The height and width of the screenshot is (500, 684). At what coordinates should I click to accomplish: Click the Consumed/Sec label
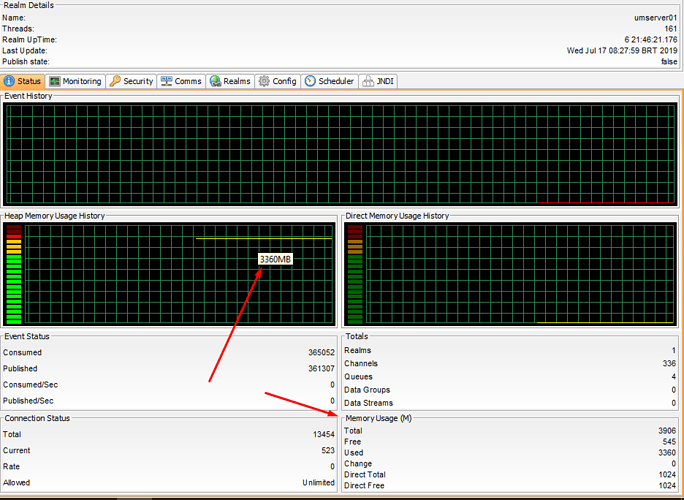[x=31, y=385]
